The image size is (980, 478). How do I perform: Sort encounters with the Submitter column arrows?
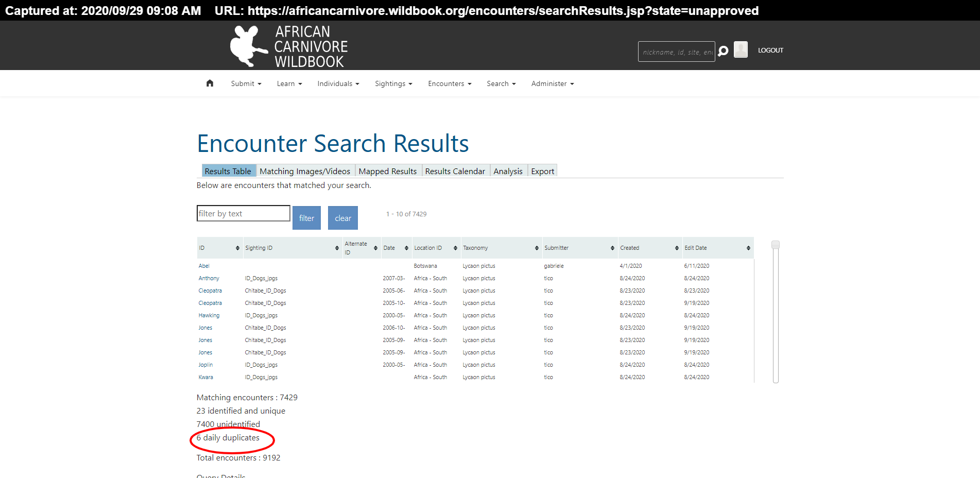pyautogui.click(x=613, y=248)
